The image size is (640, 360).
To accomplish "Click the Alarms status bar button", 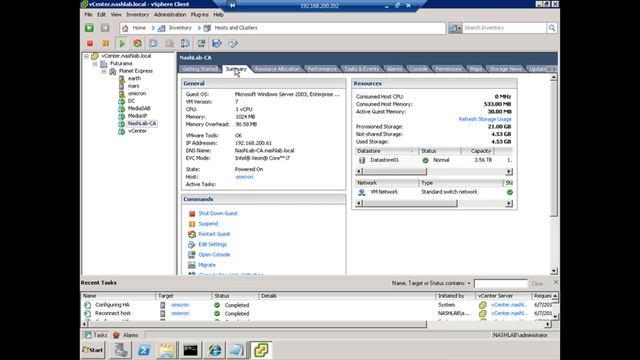I will pyautogui.click(x=126, y=335).
